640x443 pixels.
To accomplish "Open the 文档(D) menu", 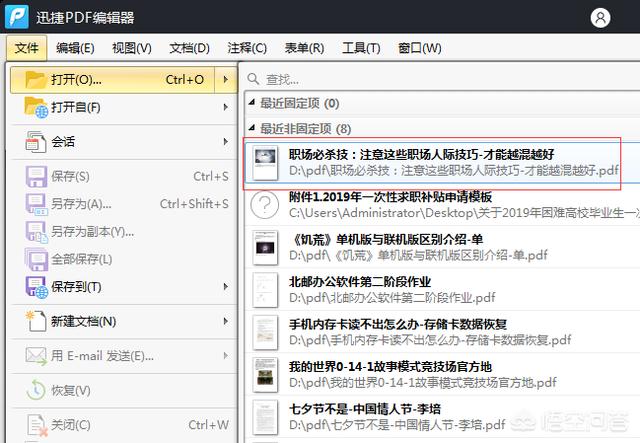I will pos(189,48).
